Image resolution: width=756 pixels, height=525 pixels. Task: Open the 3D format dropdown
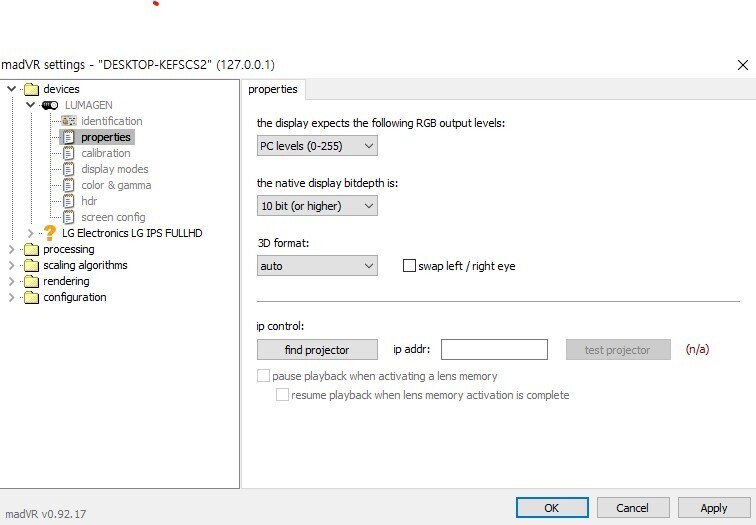pos(317,266)
